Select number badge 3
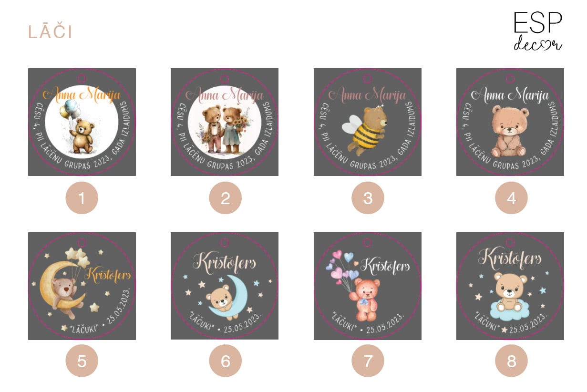 (368, 198)
